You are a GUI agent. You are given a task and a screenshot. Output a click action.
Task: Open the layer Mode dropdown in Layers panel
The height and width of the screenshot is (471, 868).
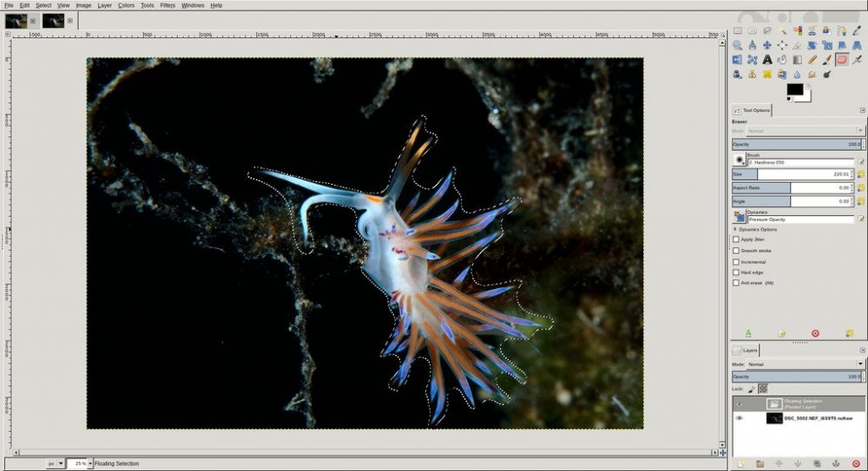[805, 364]
